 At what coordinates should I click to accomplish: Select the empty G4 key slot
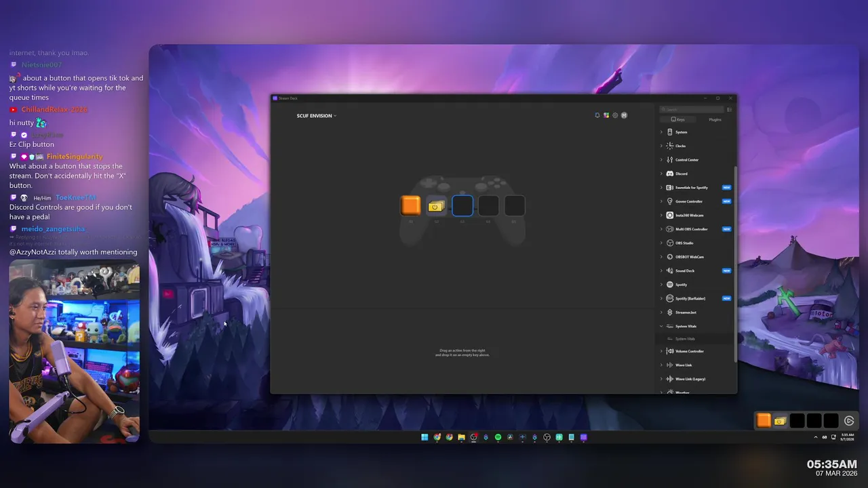coord(488,205)
